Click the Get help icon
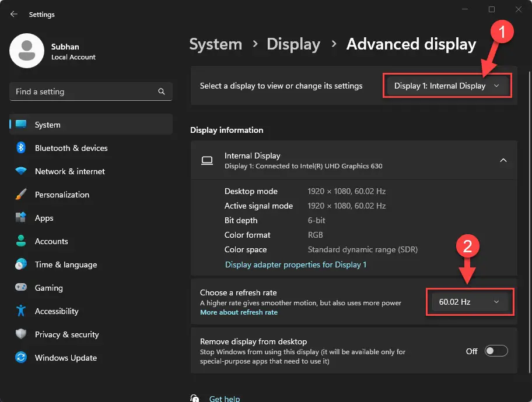This screenshot has width=532, height=402. 195,399
